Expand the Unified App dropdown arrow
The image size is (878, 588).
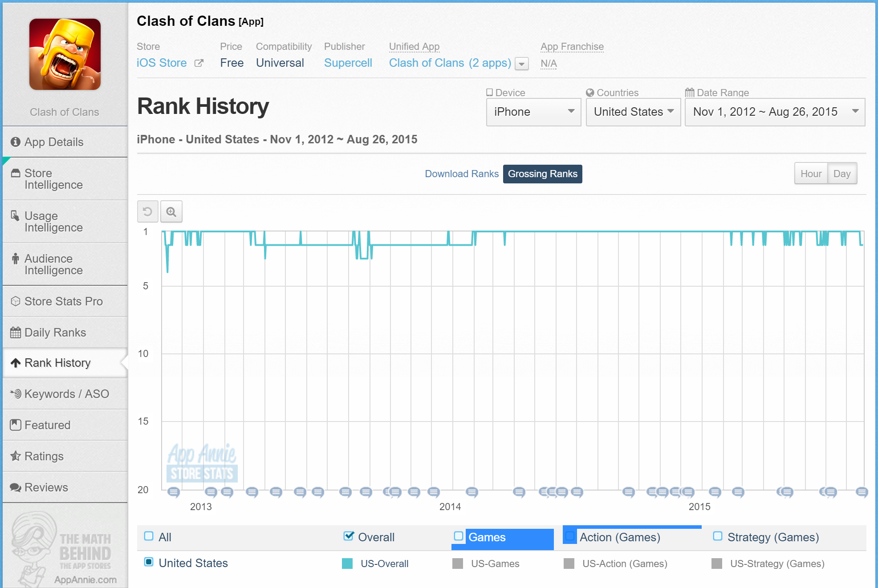pyautogui.click(x=522, y=64)
